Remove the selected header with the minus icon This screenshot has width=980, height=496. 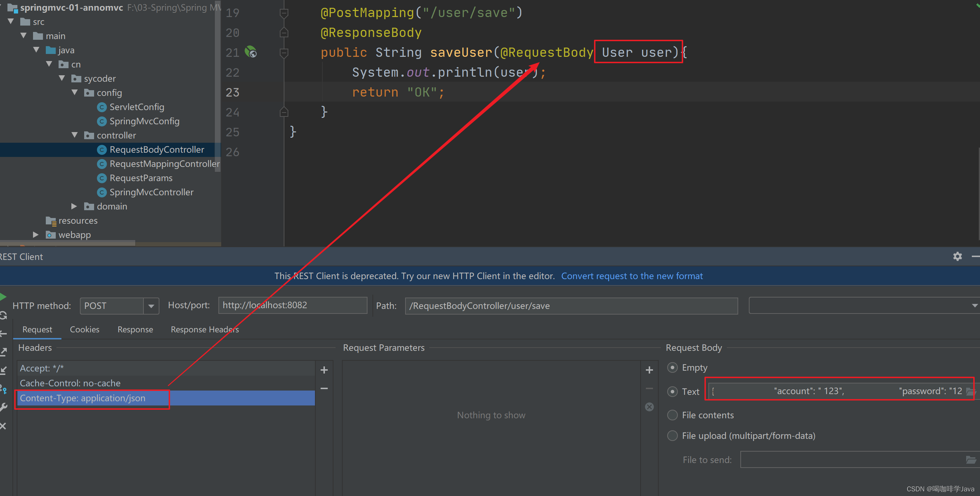coord(324,388)
